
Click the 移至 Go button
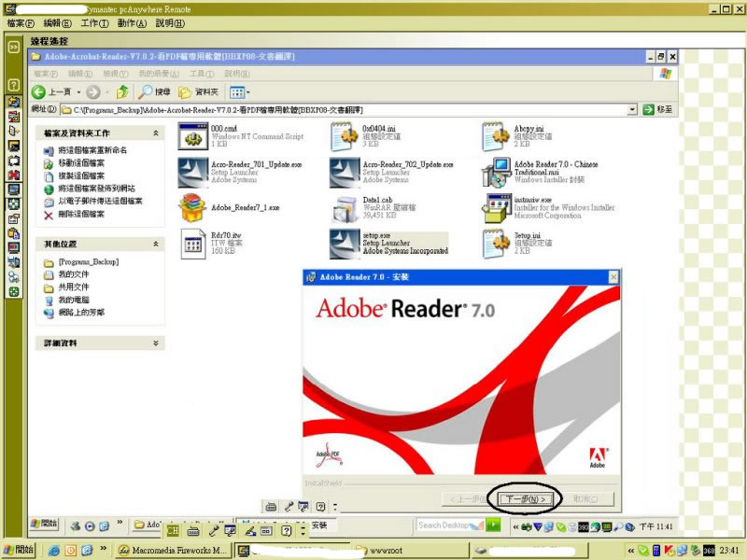(657, 109)
